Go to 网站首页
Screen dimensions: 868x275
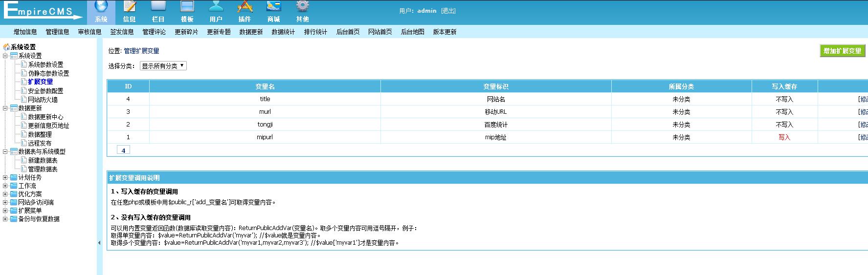coord(380,32)
